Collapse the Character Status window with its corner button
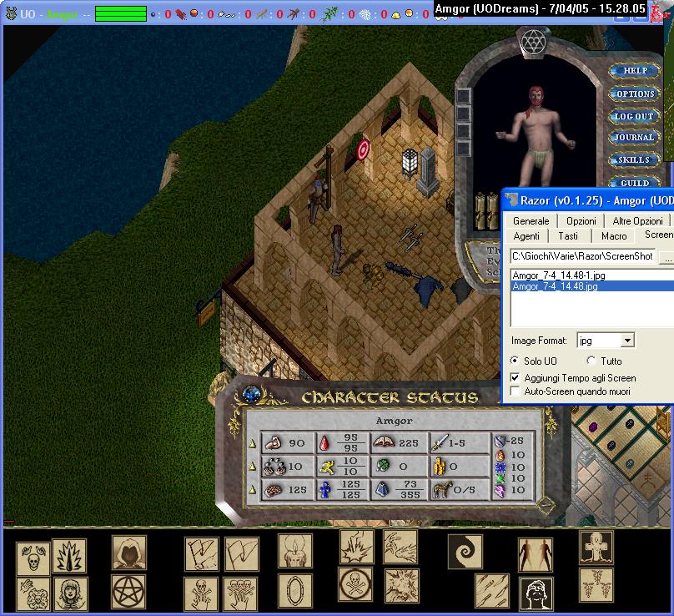The image size is (674, 616). 546,504
